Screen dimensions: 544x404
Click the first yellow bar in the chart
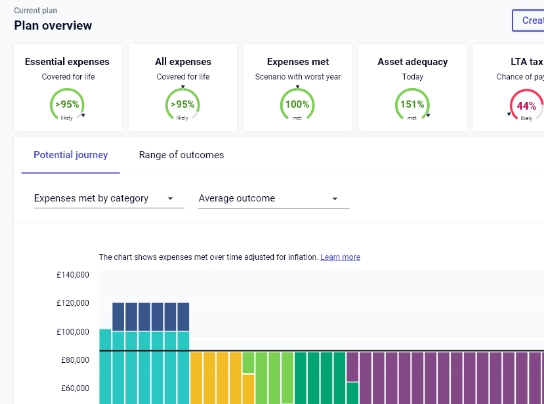[196, 378]
